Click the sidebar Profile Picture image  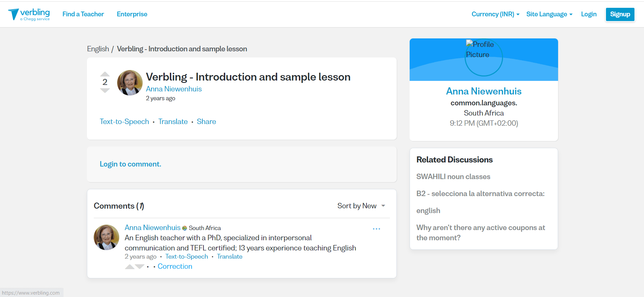483,57
